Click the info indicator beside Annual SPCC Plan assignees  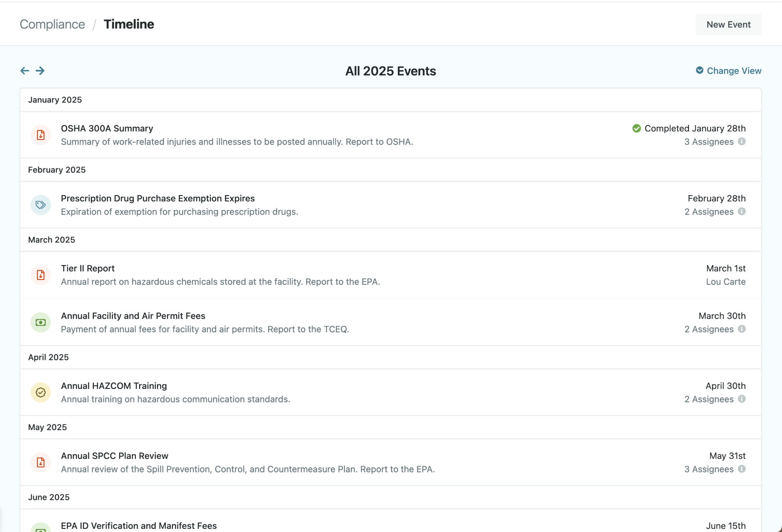742,469
